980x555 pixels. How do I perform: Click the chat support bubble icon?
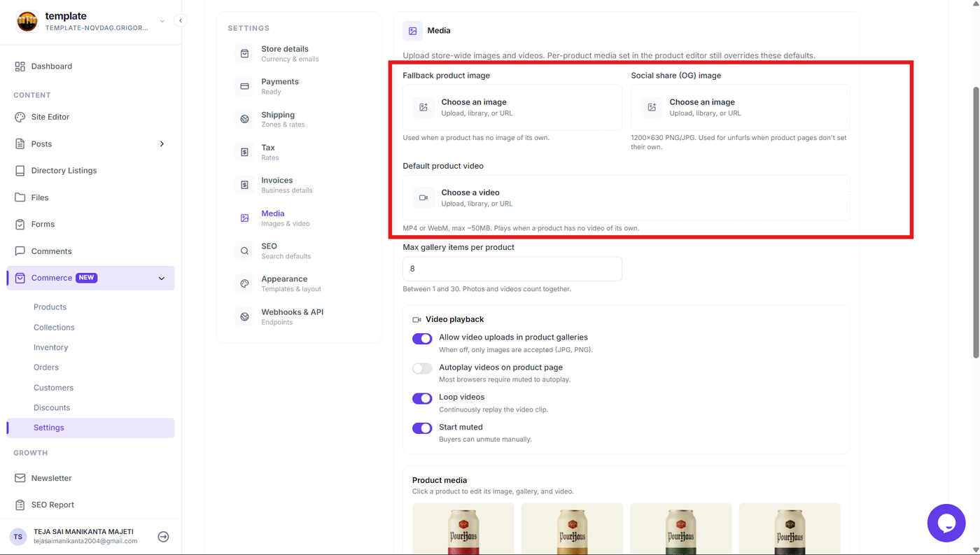pyautogui.click(x=946, y=523)
